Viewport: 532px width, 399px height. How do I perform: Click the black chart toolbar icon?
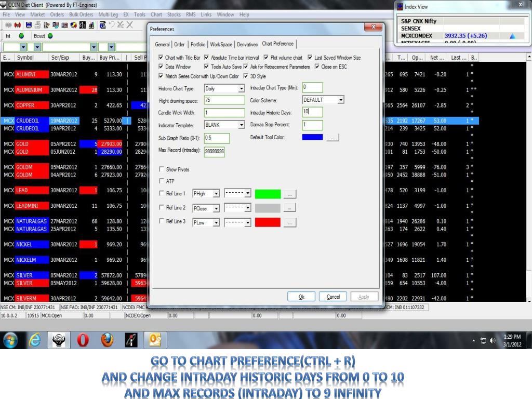(83, 25)
